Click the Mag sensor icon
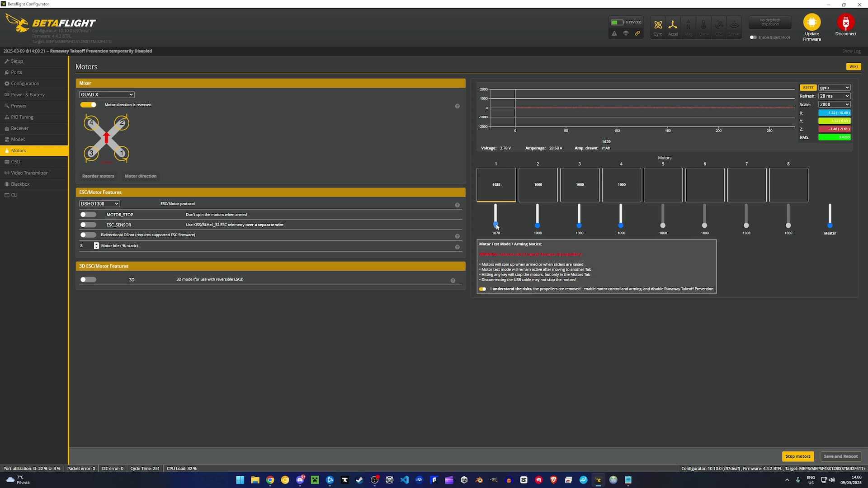 pyautogui.click(x=688, y=27)
